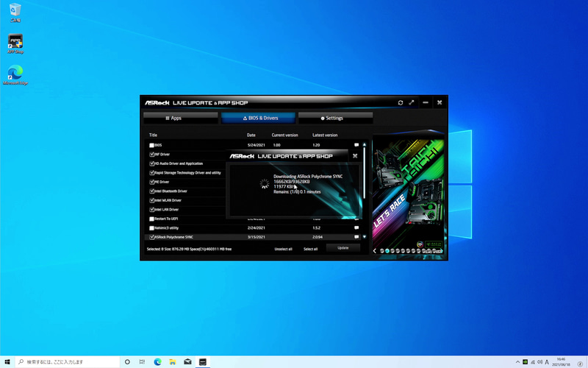This screenshot has width=588, height=368.
Task: Uncheck the ME Driver checkbox
Action: pos(152,182)
